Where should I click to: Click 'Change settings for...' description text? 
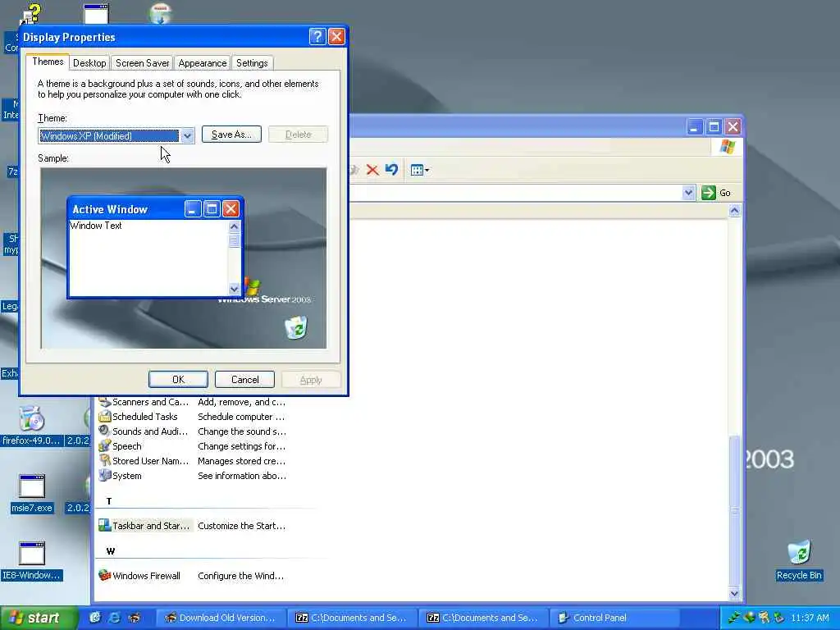[x=241, y=446]
